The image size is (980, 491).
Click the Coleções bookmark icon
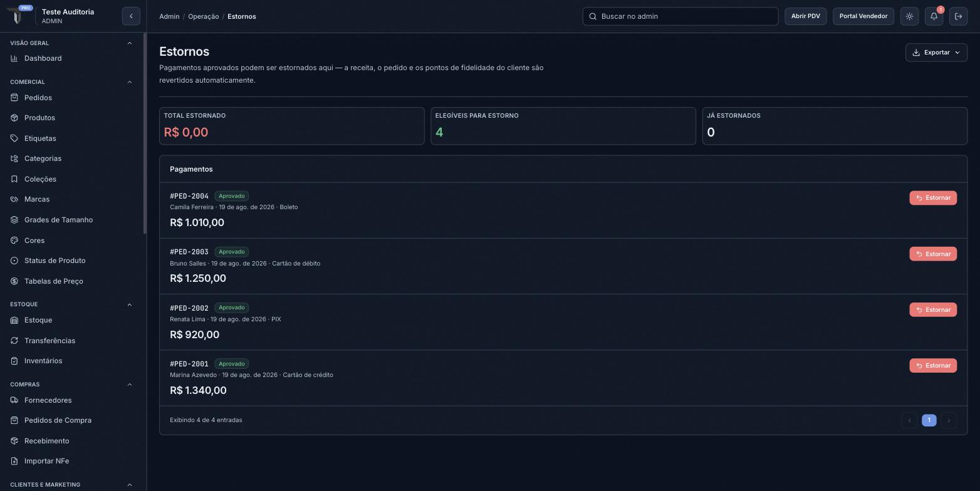pos(14,179)
